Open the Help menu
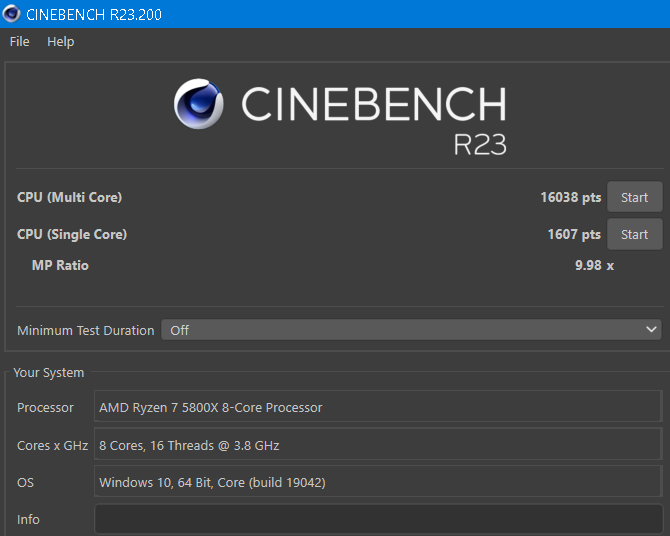The image size is (670, 536). coord(61,41)
